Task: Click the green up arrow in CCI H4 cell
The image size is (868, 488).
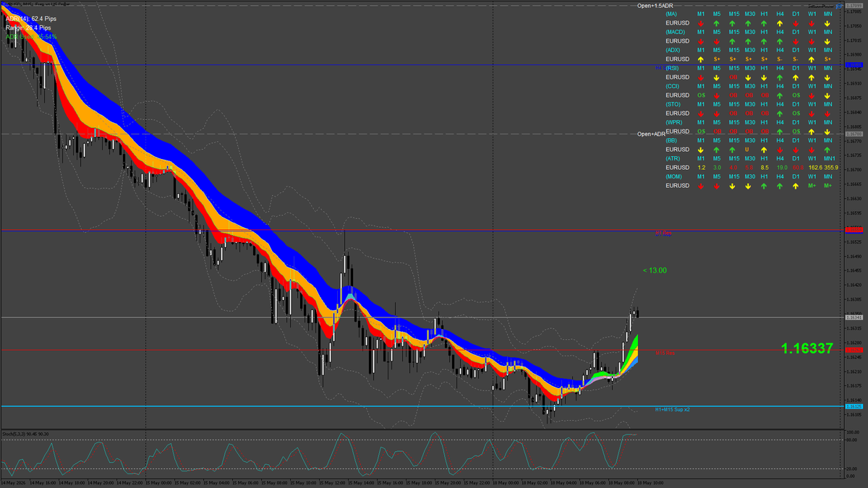Action: 780,95
